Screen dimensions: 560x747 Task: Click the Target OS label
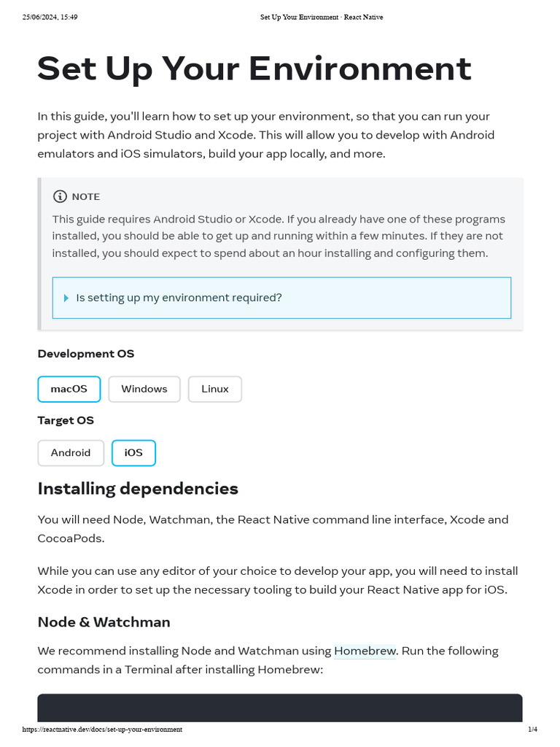pyautogui.click(x=66, y=420)
